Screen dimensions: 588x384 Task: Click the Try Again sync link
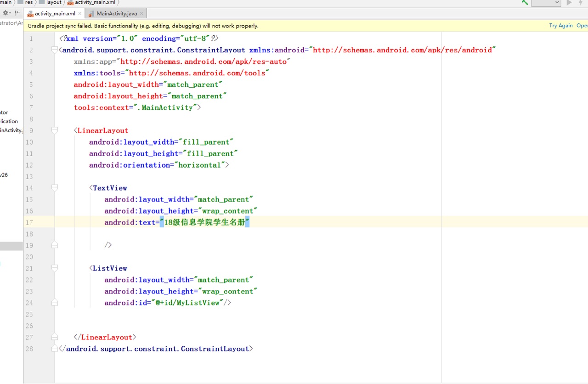(x=561, y=26)
